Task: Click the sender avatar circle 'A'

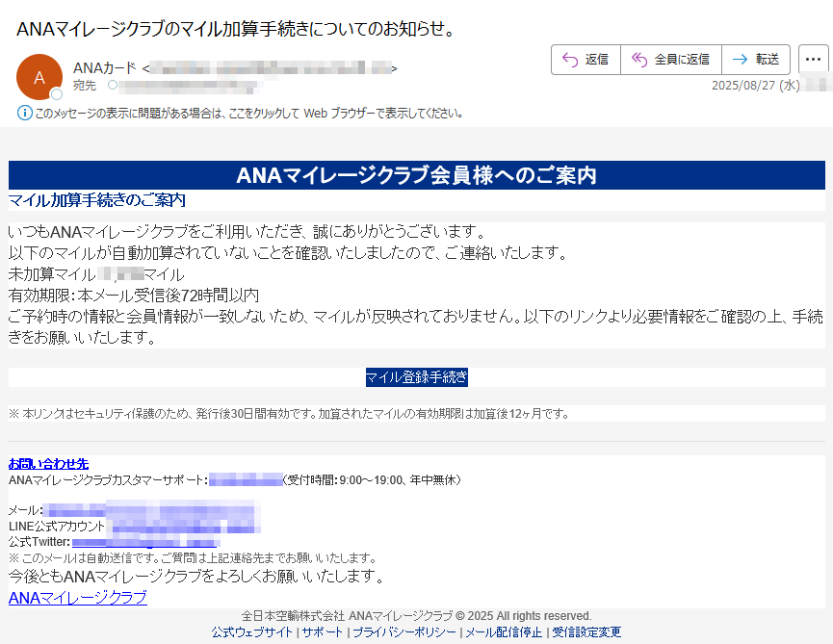Action: [x=39, y=77]
